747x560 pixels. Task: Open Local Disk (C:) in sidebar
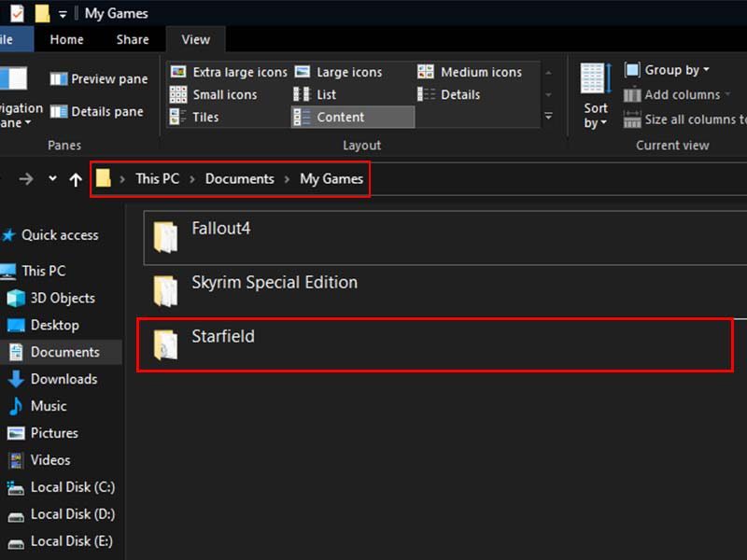tap(73, 487)
